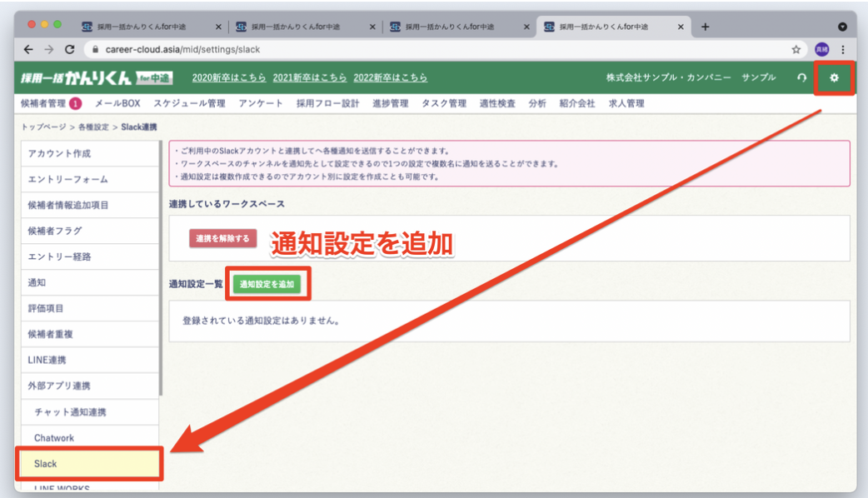868x498 pixels.
Task: Open 進捗管理 menu
Action: (x=391, y=103)
